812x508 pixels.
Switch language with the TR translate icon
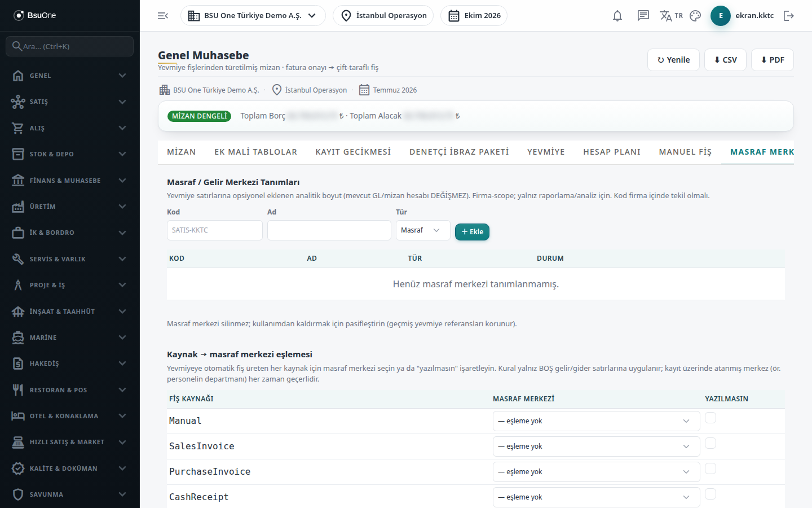pos(671,16)
